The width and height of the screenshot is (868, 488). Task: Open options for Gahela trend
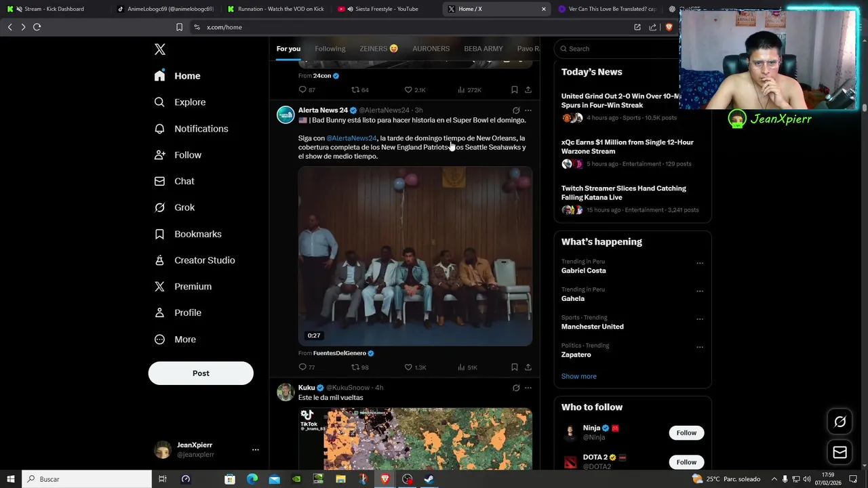pos(700,291)
